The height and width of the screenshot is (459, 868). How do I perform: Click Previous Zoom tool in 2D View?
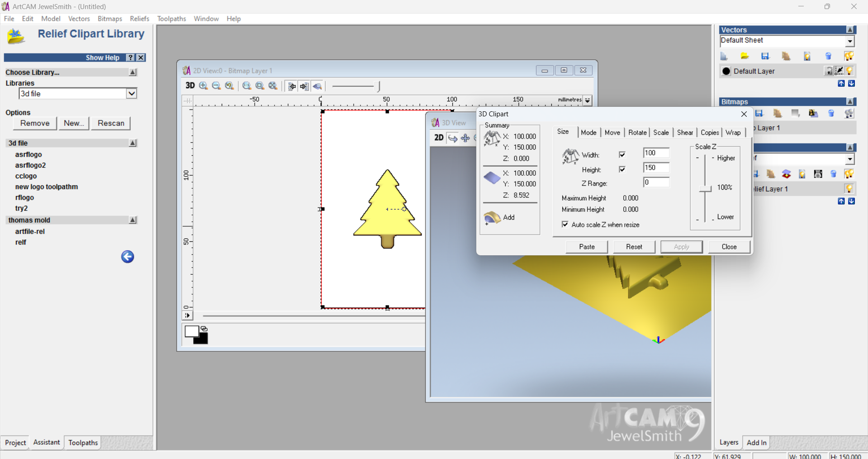pyautogui.click(x=229, y=86)
